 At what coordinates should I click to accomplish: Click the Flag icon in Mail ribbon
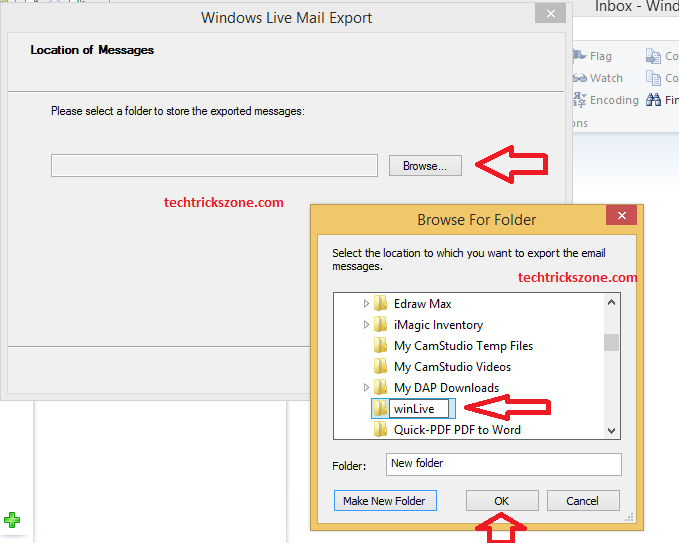click(x=579, y=55)
